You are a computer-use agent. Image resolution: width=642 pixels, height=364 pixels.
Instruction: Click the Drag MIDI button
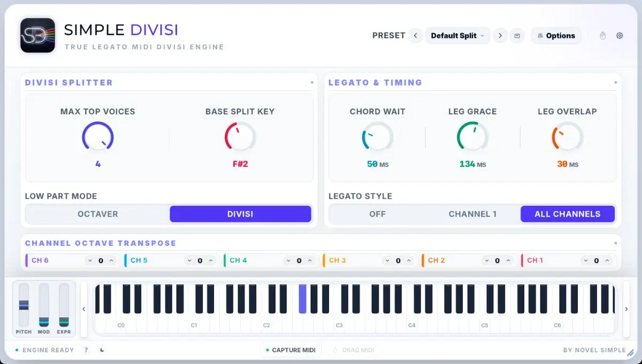click(353, 350)
